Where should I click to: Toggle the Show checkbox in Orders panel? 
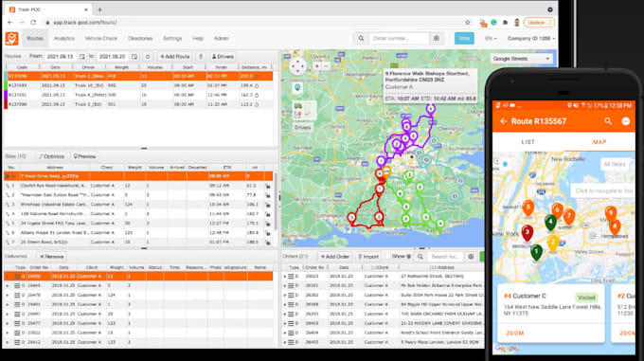pyautogui.click(x=387, y=256)
